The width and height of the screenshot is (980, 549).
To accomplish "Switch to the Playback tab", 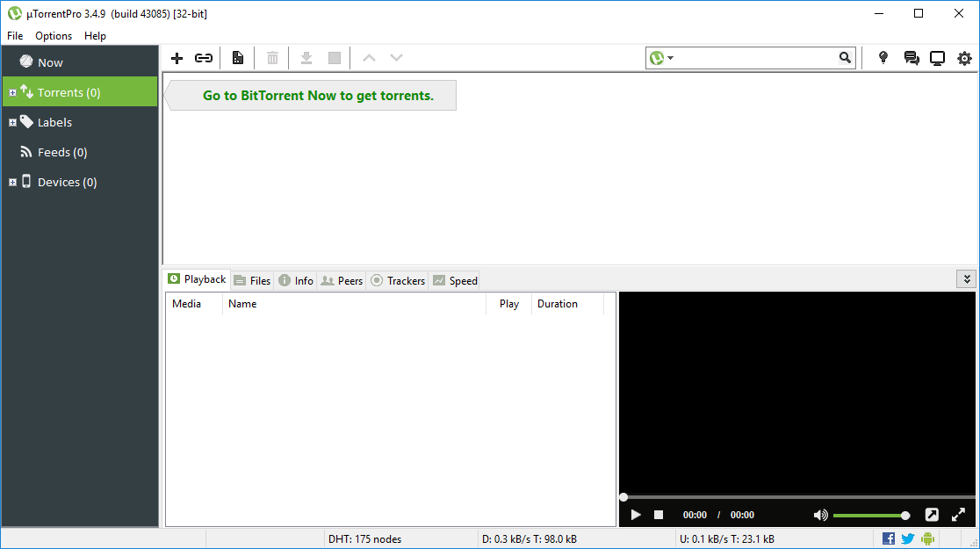I will pyautogui.click(x=197, y=279).
